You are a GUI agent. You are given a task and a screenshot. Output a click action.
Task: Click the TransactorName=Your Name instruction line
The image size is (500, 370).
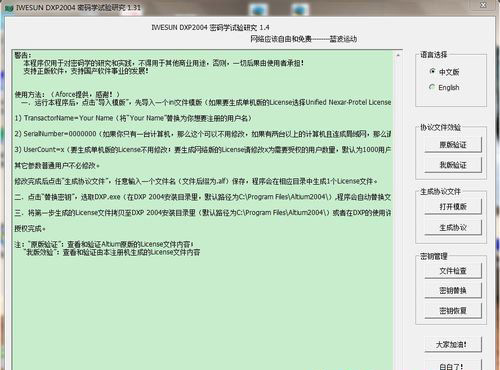pyautogui.click(x=133, y=118)
